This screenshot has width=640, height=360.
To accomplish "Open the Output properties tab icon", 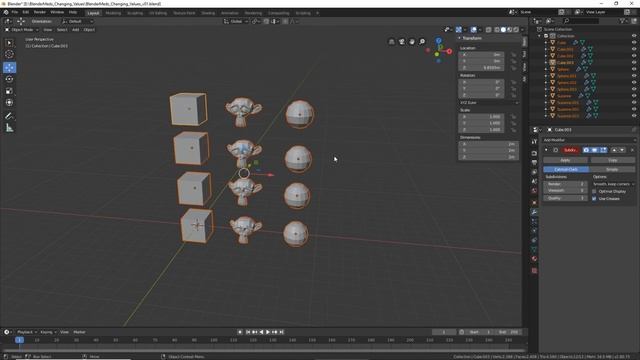I will coord(534,162).
